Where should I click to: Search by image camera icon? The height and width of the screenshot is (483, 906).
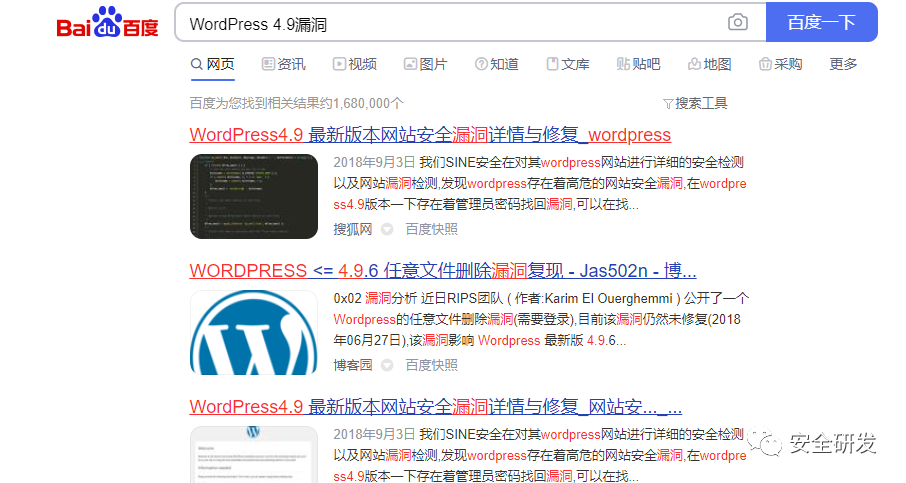tap(737, 23)
